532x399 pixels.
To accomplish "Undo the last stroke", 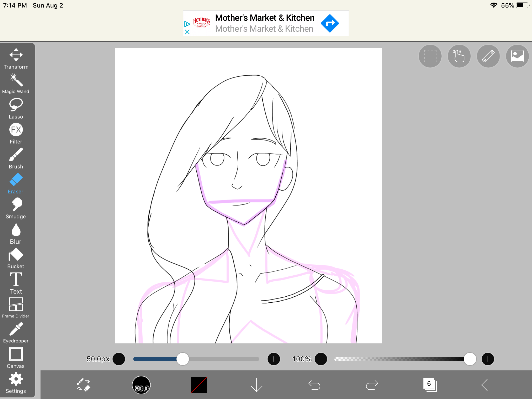I will pyautogui.click(x=314, y=385).
